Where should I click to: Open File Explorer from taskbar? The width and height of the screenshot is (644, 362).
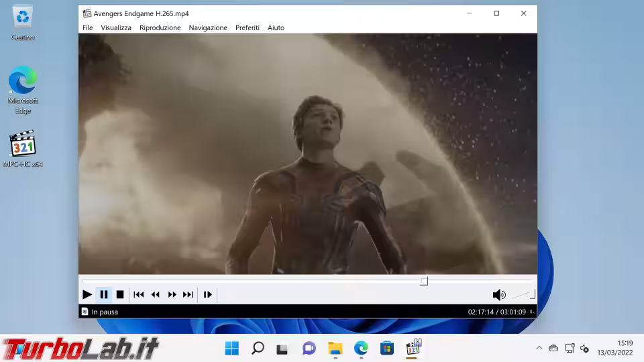pos(335,349)
